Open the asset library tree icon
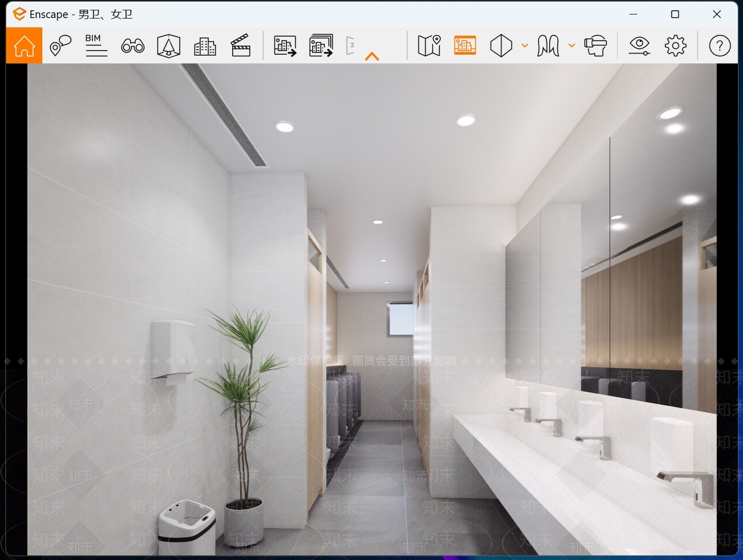 tap(169, 46)
